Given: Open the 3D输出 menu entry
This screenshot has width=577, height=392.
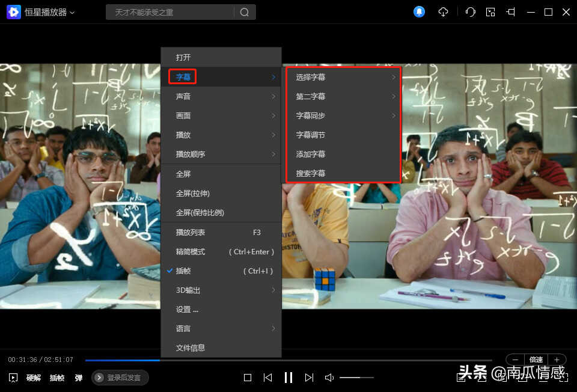Looking at the screenshot, I should (221, 290).
